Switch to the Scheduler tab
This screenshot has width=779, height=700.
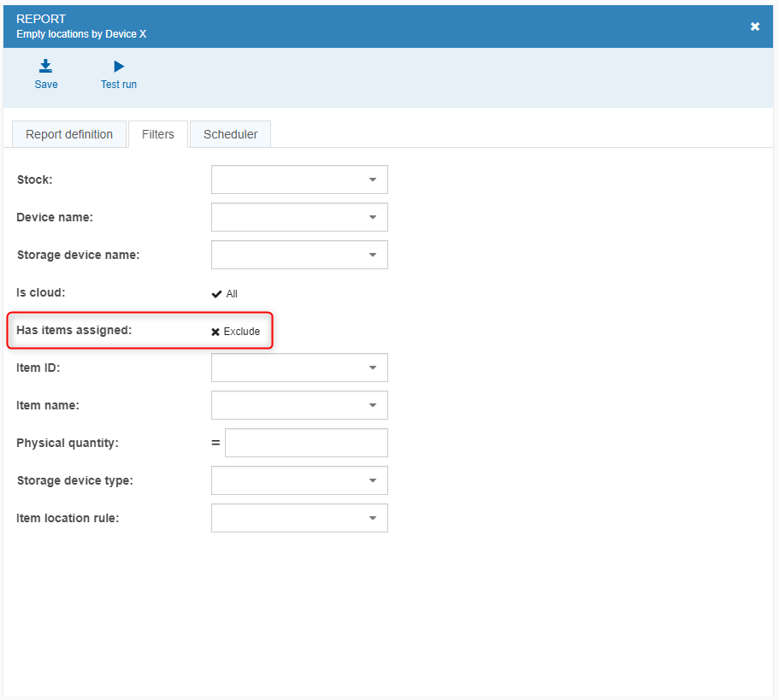231,134
